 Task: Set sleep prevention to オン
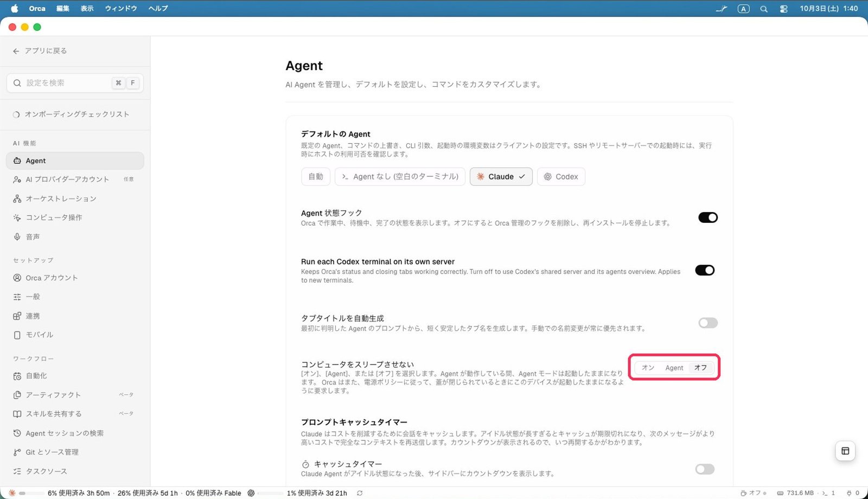pyautogui.click(x=648, y=368)
